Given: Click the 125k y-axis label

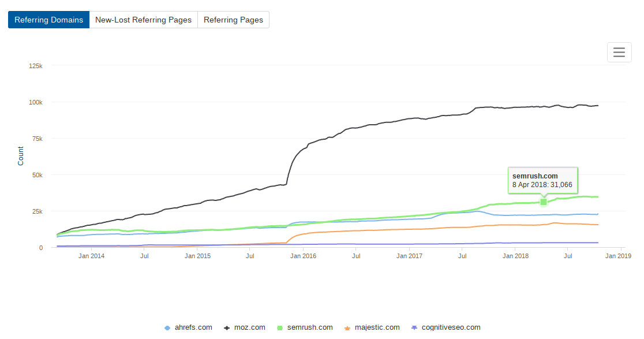Looking at the screenshot, I should (x=36, y=66).
